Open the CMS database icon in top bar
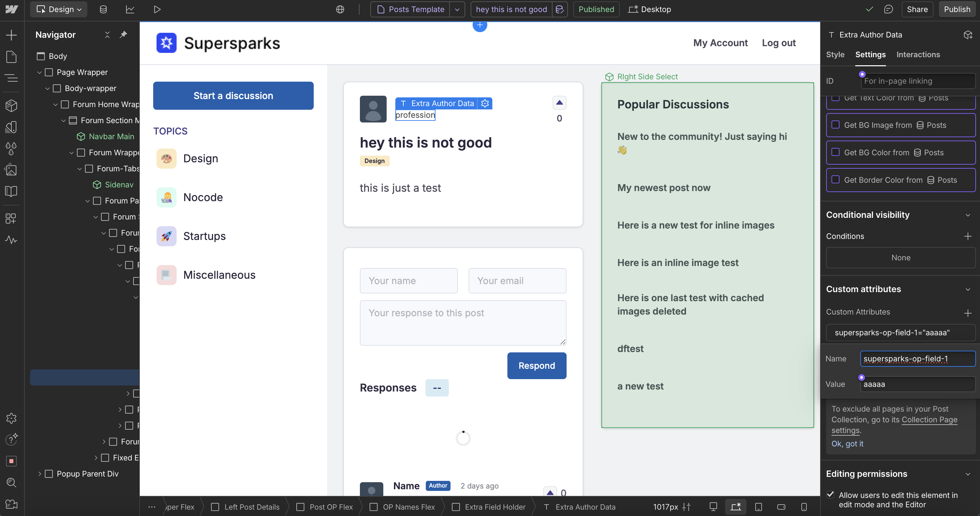This screenshot has width=980, height=516. 103,9
